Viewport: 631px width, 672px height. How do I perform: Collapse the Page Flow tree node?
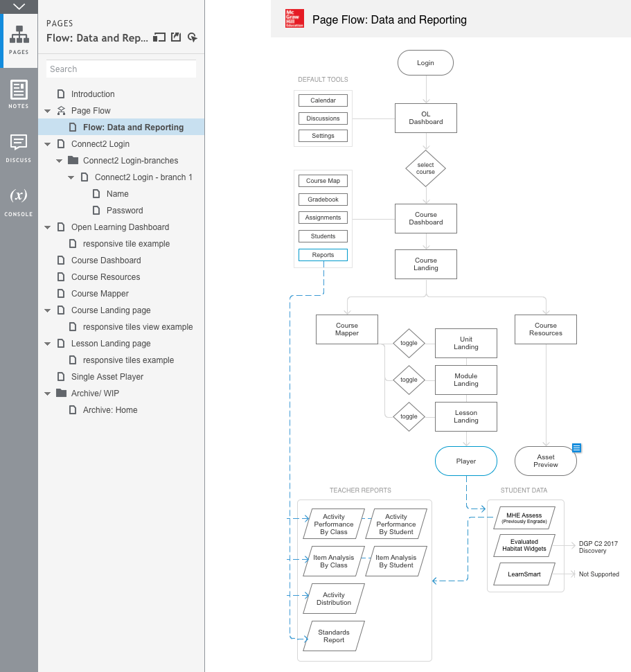[x=48, y=111]
